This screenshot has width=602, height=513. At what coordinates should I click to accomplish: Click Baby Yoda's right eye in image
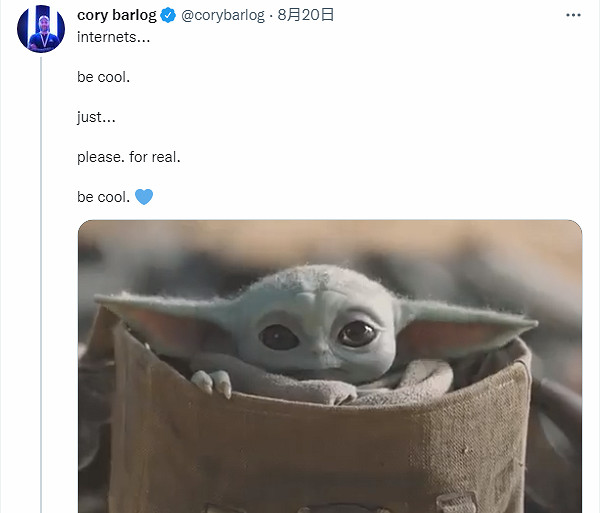click(357, 333)
